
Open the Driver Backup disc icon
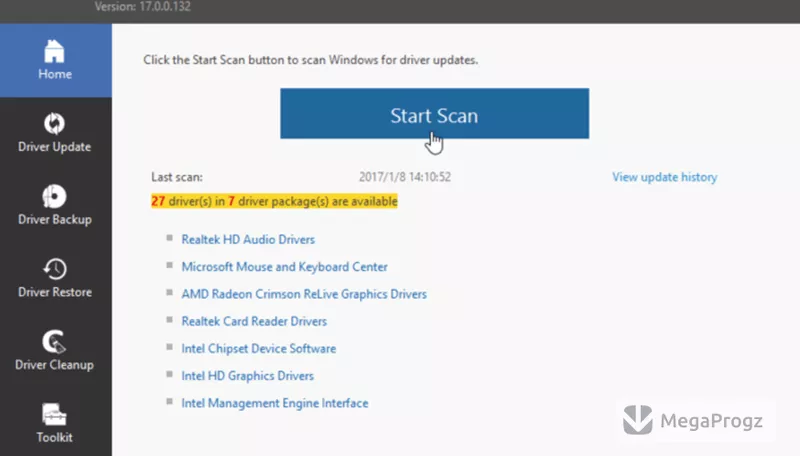pos(54,196)
